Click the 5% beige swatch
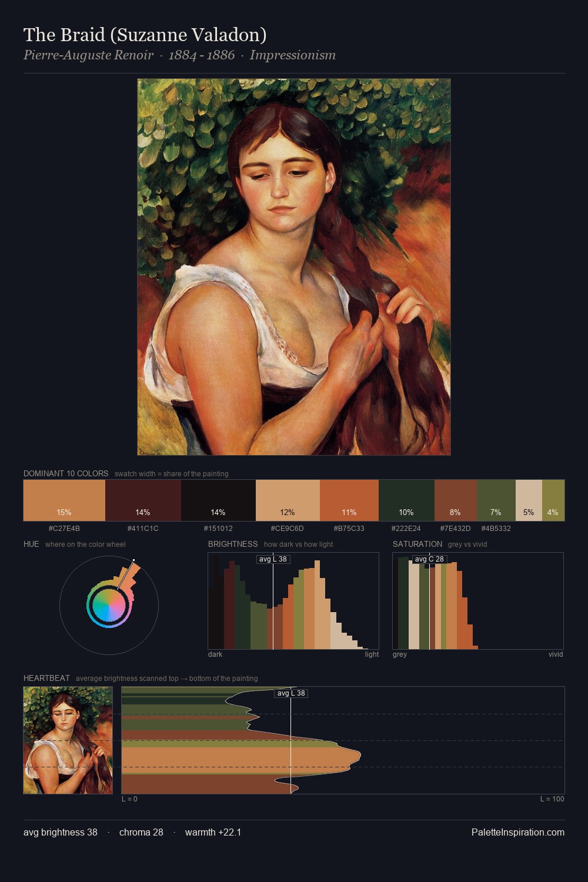Screen dimensions: 588x882 [x=529, y=500]
